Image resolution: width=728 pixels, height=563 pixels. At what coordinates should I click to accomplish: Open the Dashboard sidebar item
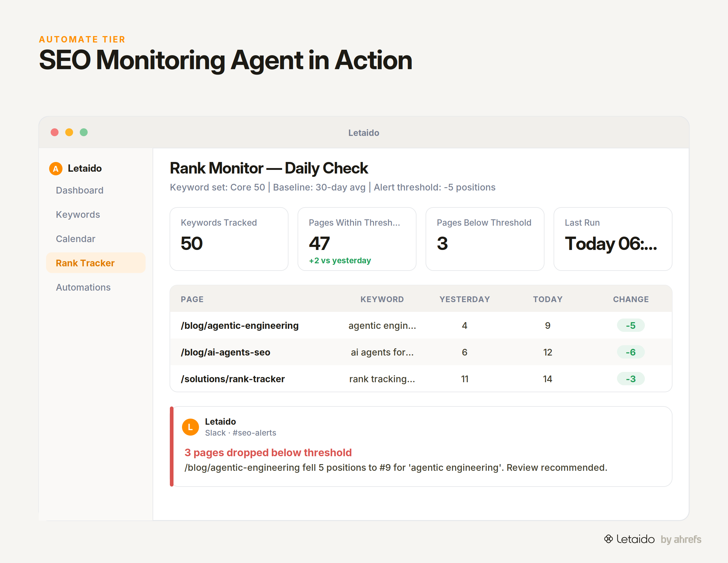pyautogui.click(x=96, y=190)
